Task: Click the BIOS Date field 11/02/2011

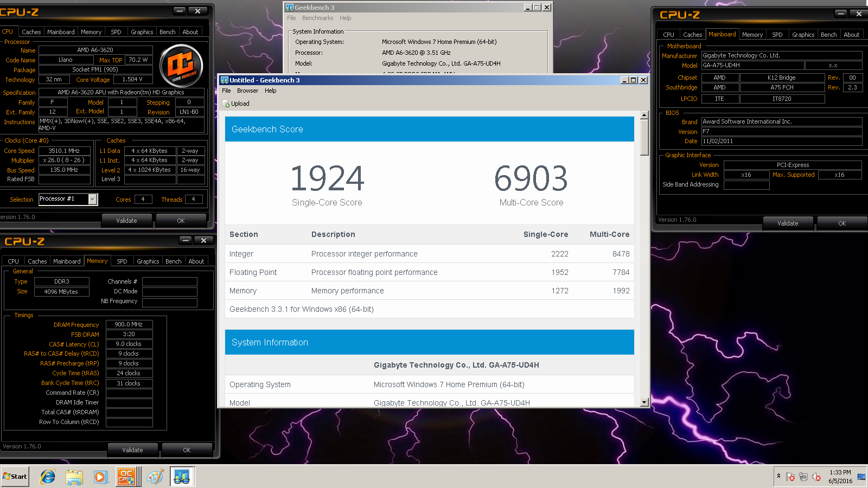Action: coord(782,141)
